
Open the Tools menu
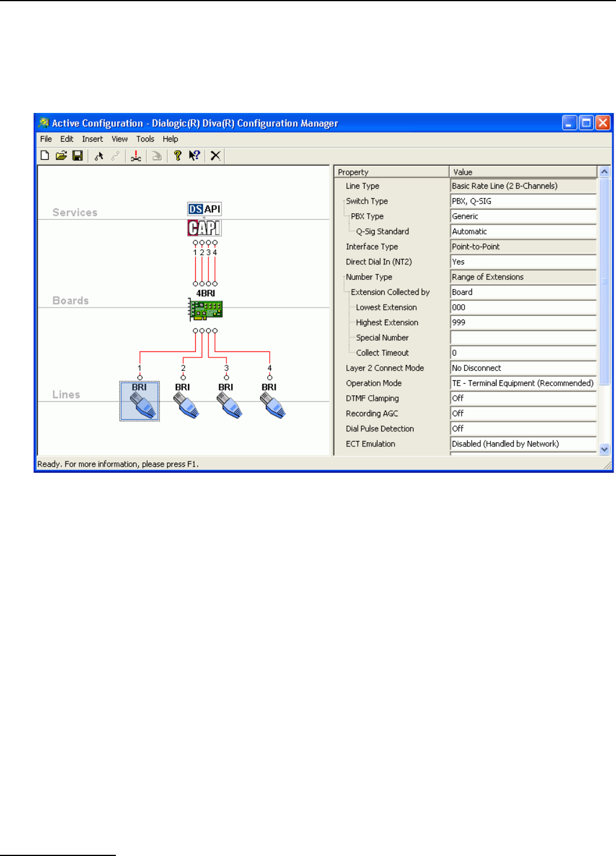[145, 139]
